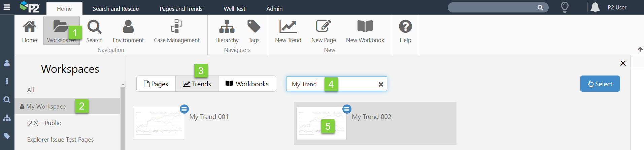644x150 pixels.
Task: Collapse the ribbon with the up arrow
Action: point(640,49)
